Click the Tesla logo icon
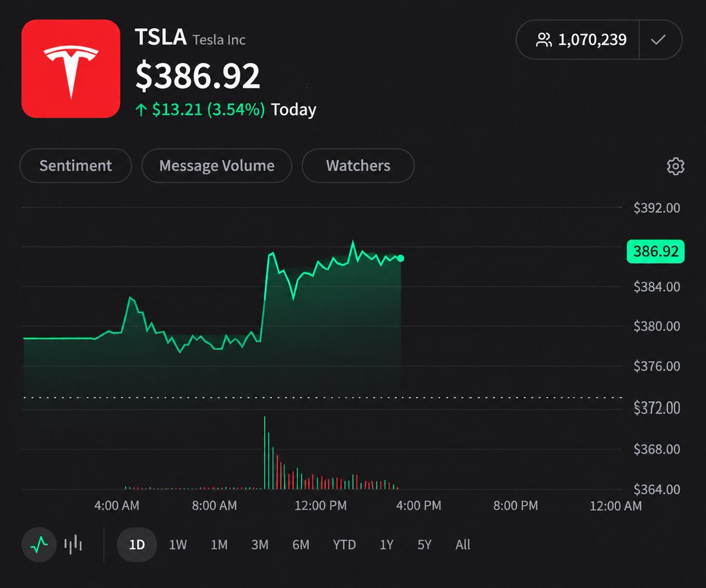Viewport: 706px width, 588px height. pos(71,69)
